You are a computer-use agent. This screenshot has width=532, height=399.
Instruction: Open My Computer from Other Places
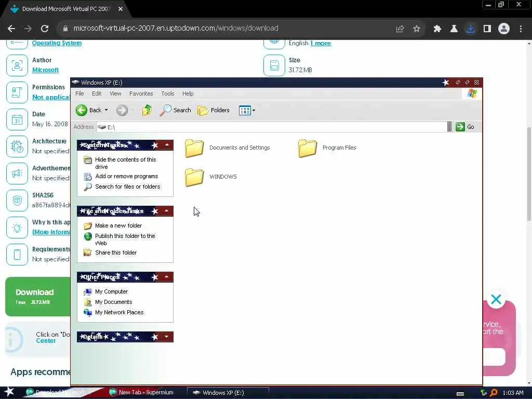click(x=106, y=292)
